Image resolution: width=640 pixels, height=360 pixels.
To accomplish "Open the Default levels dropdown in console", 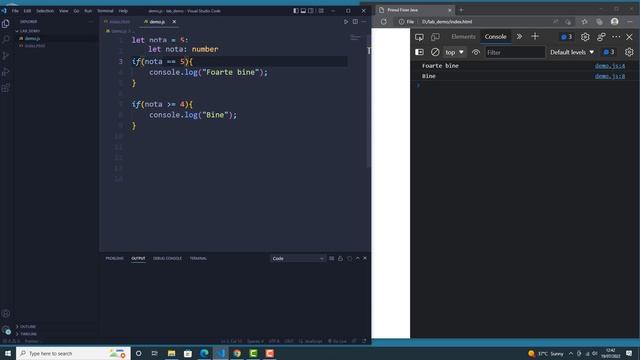I will pos(572,52).
